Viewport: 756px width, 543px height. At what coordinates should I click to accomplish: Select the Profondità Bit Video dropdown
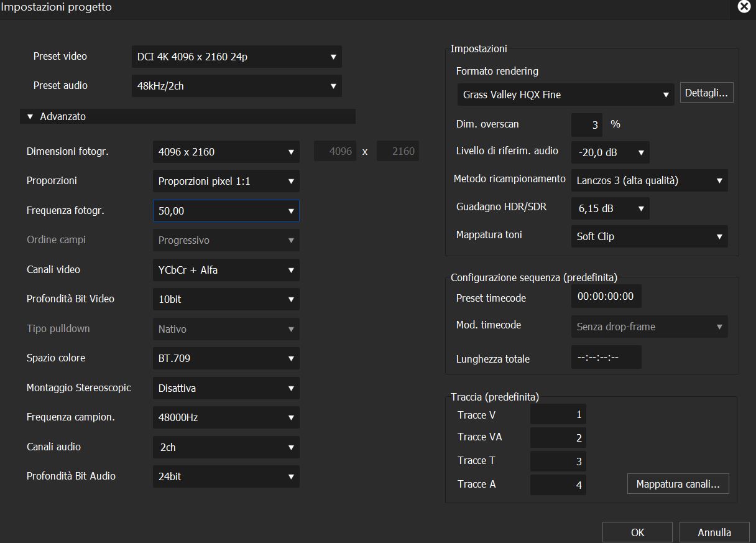tap(226, 299)
